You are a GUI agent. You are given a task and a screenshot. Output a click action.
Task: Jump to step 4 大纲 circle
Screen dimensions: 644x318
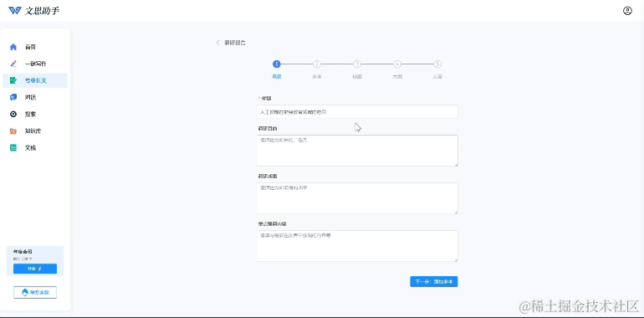[397, 64]
